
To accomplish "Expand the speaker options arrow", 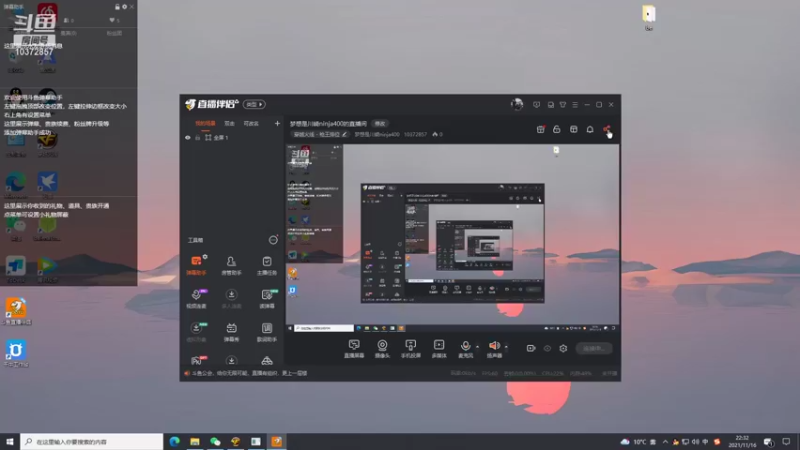I will point(506,347).
